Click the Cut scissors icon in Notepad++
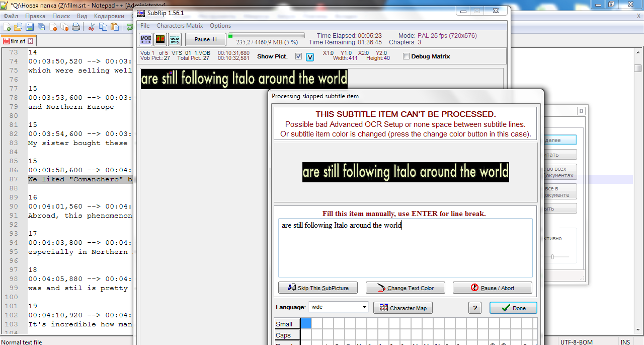This screenshot has height=345, width=644. point(92,27)
